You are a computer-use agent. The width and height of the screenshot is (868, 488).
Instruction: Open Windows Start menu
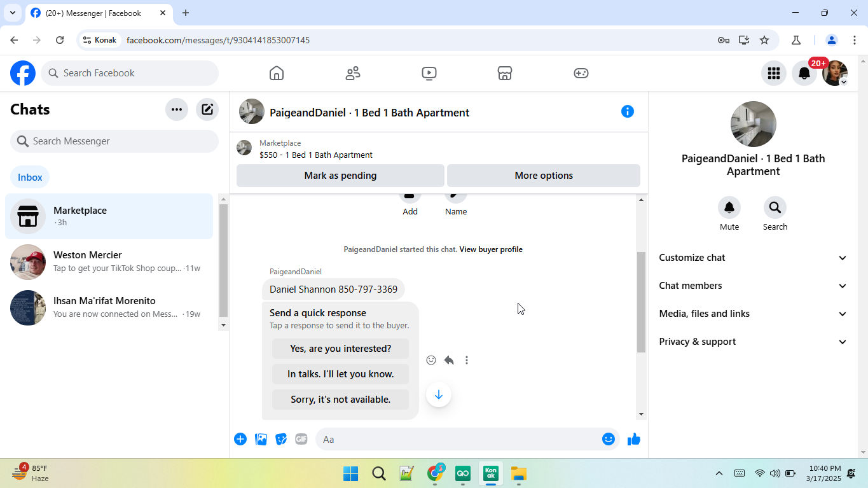(350, 473)
